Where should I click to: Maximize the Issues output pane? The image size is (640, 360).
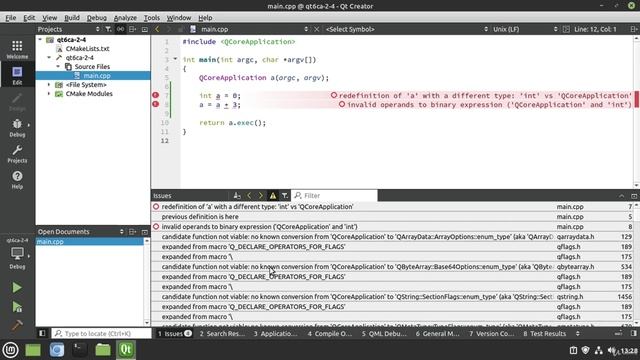(621, 196)
